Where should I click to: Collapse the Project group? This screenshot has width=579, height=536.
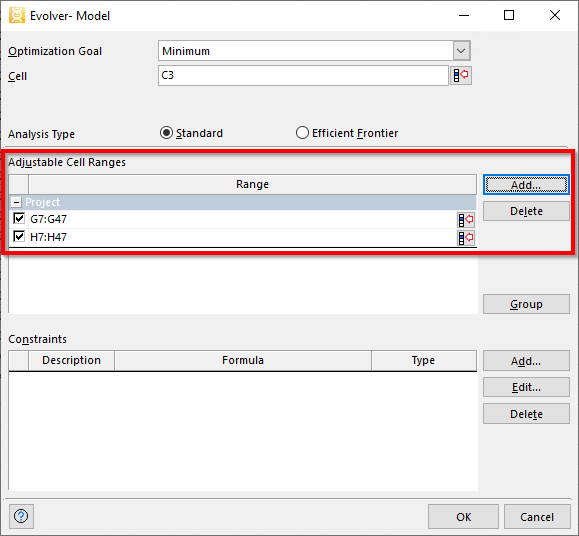tap(16, 202)
